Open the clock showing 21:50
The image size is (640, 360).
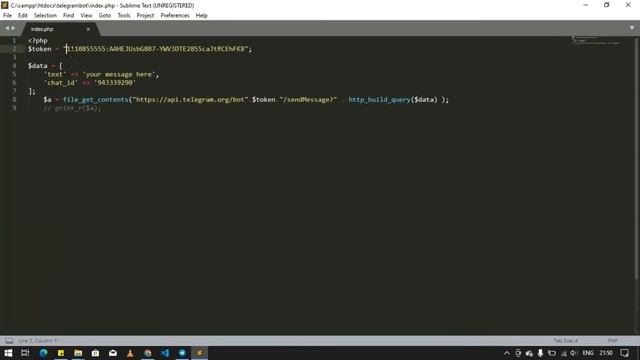tap(606, 353)
